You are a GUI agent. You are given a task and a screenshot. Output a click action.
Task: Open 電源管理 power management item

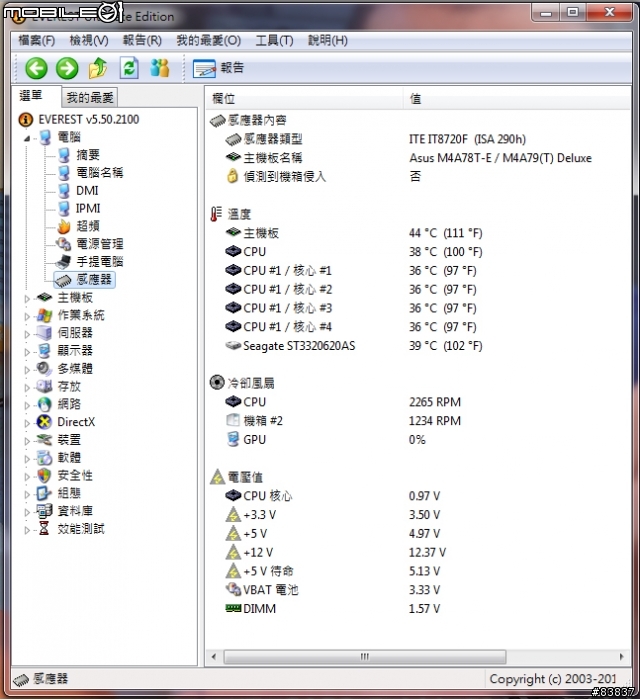(100, 244)
